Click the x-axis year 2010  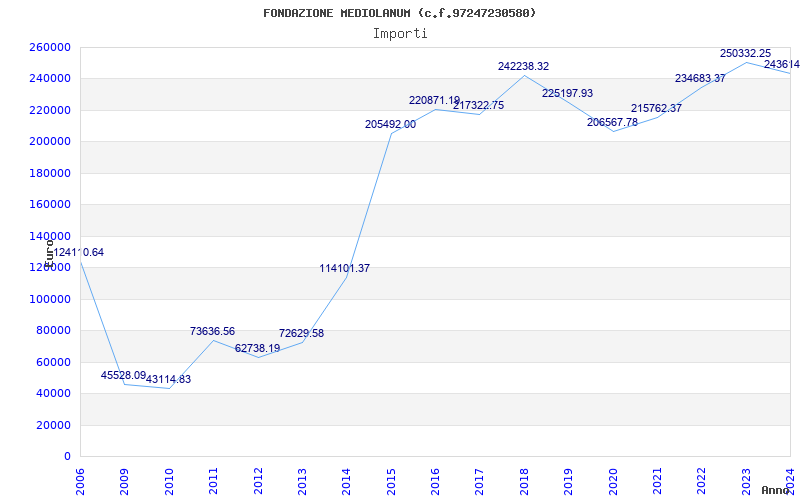pos(169,480)
